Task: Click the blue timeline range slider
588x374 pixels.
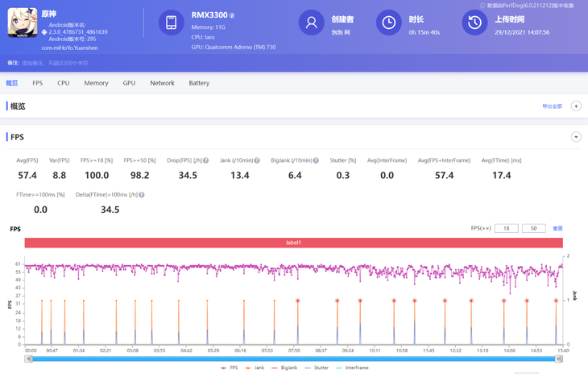Action: [294, 359]
